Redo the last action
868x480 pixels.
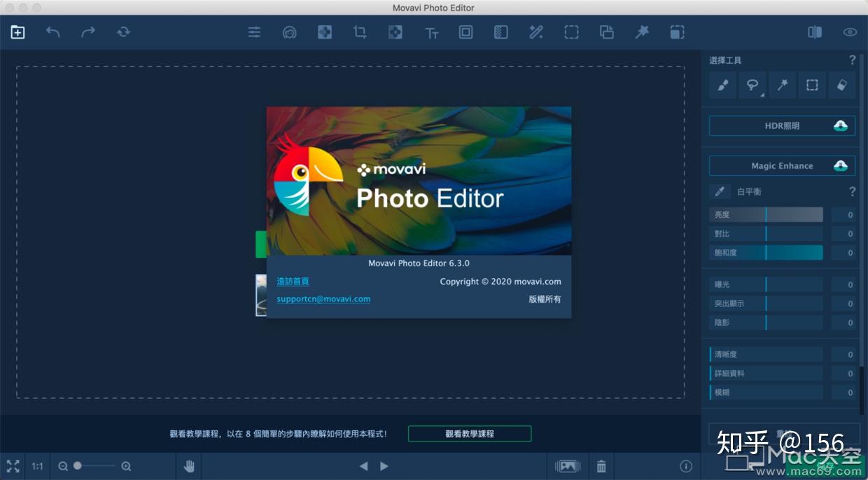[x=88, y=32]
